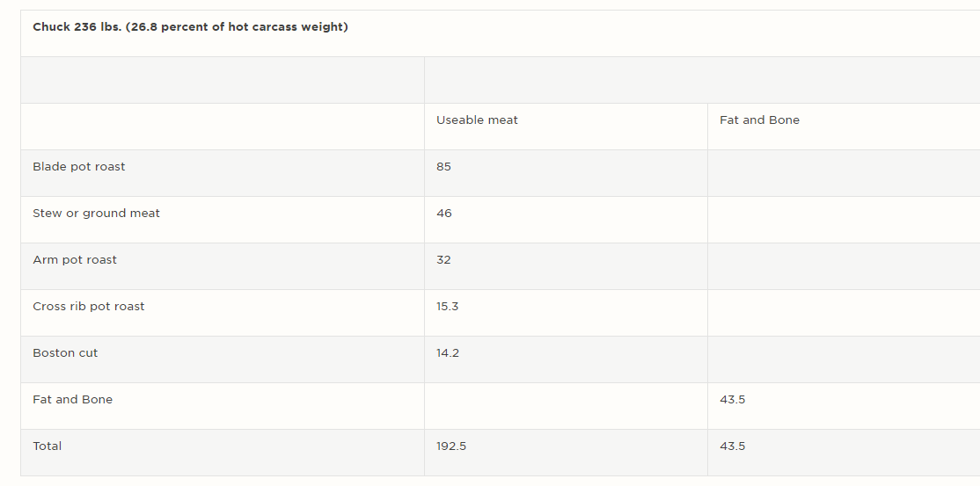980x486 pixels.
Task: Click the empty cell left of Useable meat
Action: [x=223, y=127]
